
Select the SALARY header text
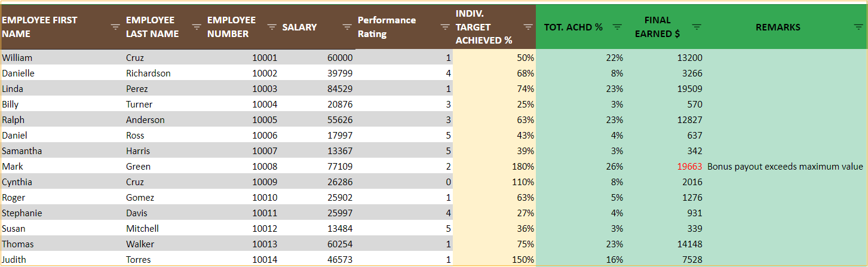(x=299, y=27)
